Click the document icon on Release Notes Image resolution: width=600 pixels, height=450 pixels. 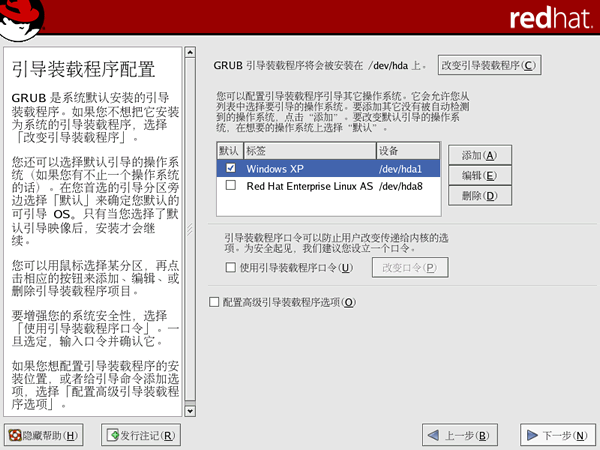pyautogui.click(x=113, y=435)
